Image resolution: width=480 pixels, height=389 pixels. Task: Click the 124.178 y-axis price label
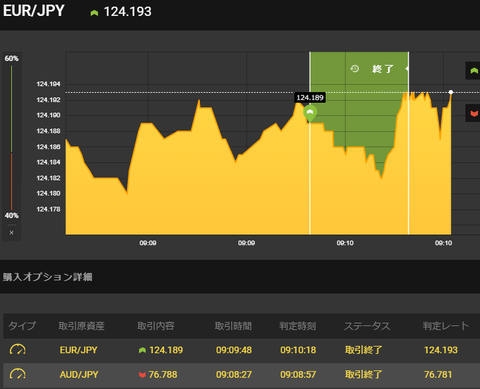[48, 209]
